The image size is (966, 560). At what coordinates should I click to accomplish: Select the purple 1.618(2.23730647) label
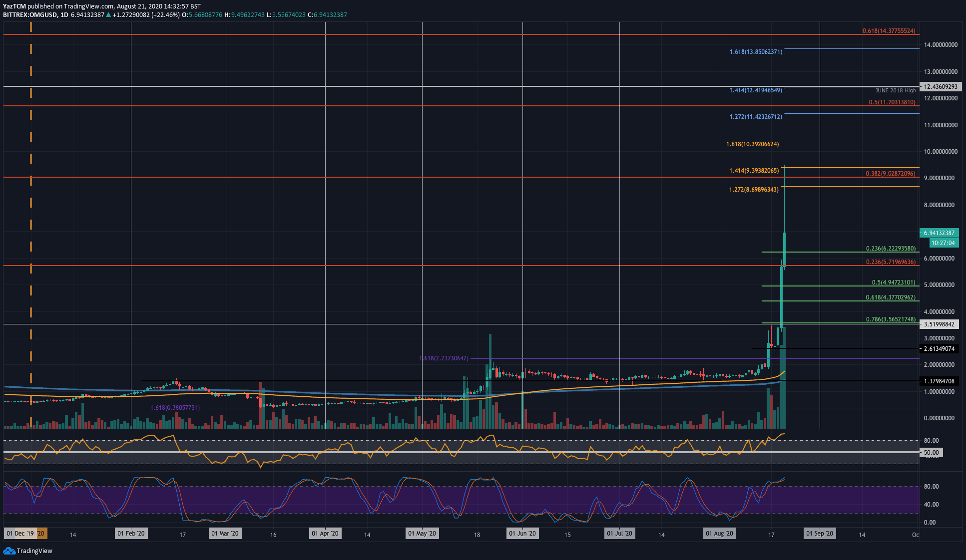444,358
